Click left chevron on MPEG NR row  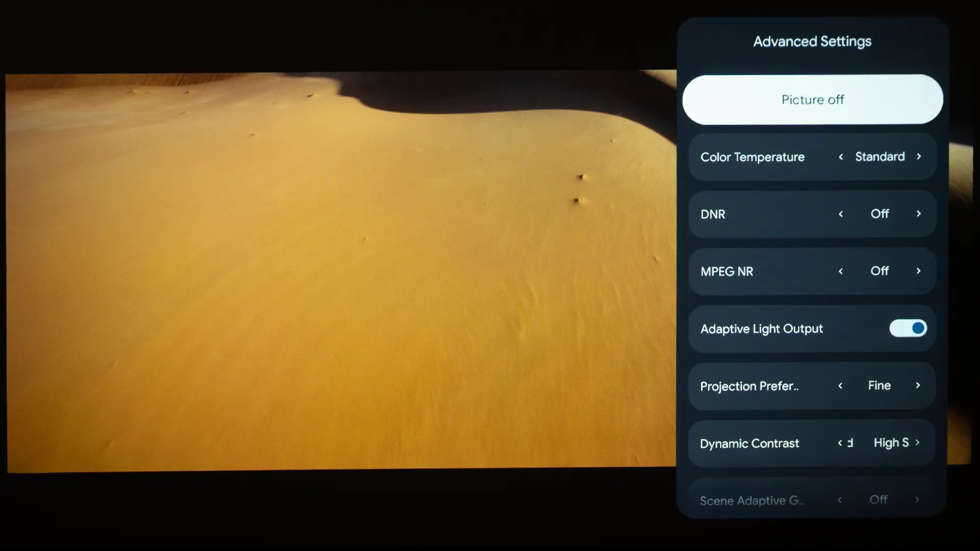click(841, 271)
